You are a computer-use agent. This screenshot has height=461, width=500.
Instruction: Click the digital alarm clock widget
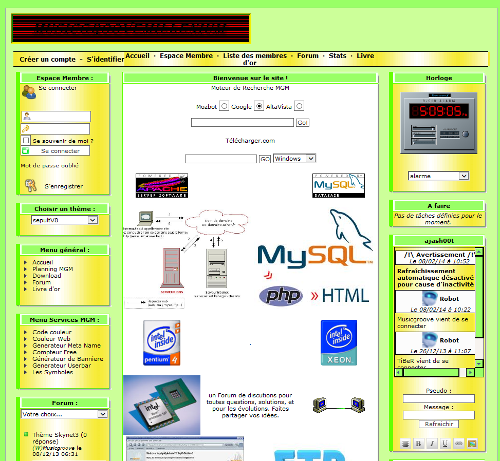439,123
